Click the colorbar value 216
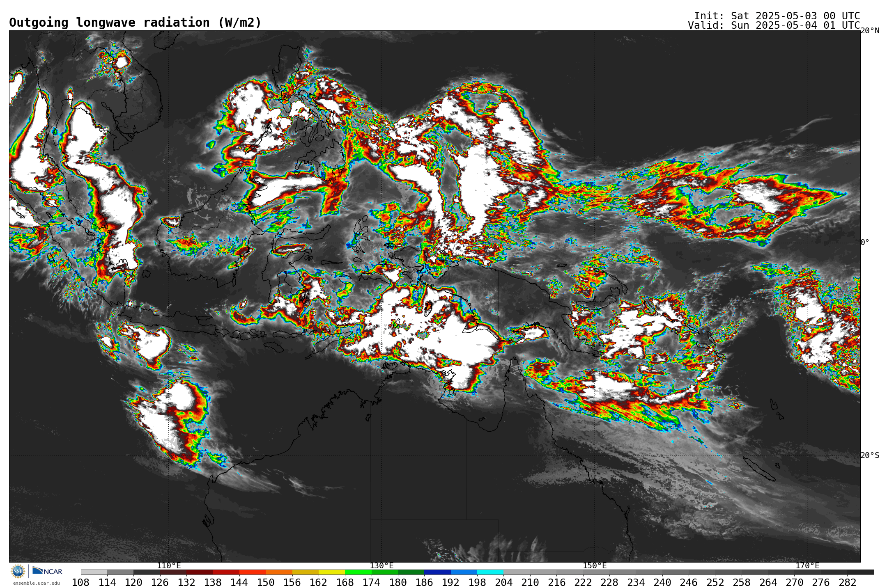Image resolution: width=887 pixels, height=588 pixels. [x=556, y=583]
